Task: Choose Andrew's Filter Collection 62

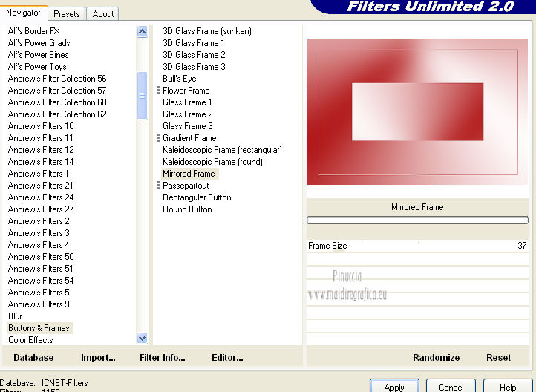Action: pyautogui.click(x=57, y=114)
